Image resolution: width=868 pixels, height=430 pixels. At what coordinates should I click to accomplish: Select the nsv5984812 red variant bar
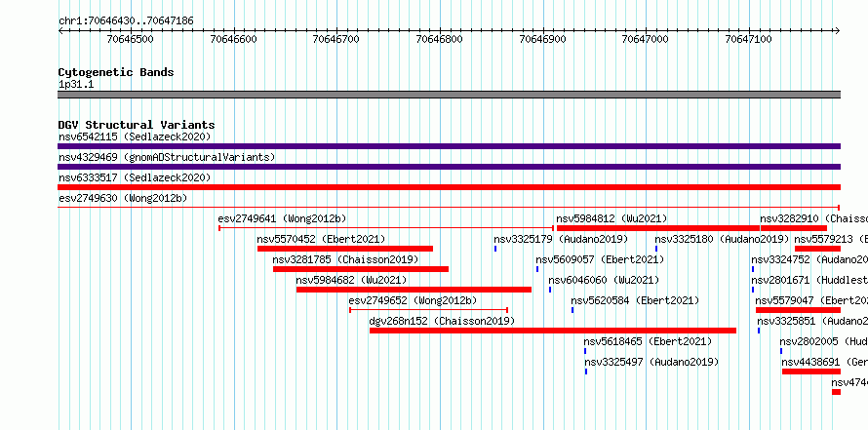tap(658, 228)
